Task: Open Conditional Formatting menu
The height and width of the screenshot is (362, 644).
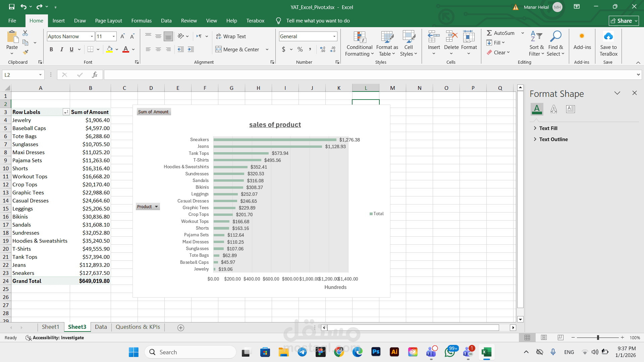Action: coord(359,44)
